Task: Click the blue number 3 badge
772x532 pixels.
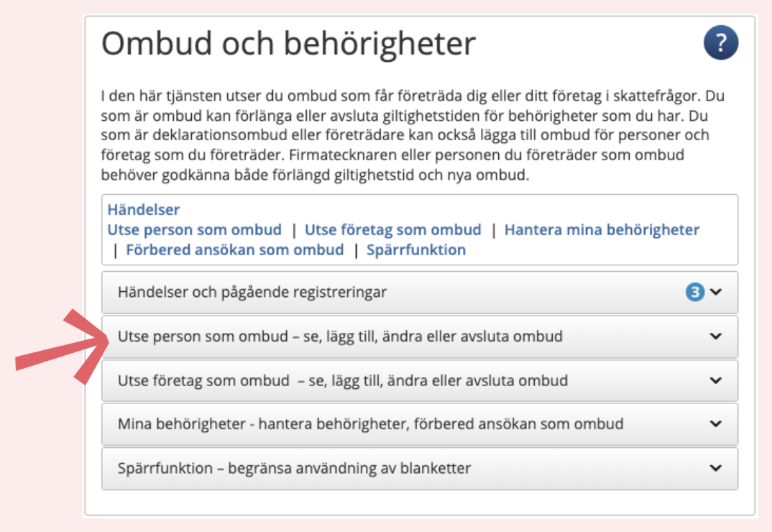Action: [x=694, y=292]
